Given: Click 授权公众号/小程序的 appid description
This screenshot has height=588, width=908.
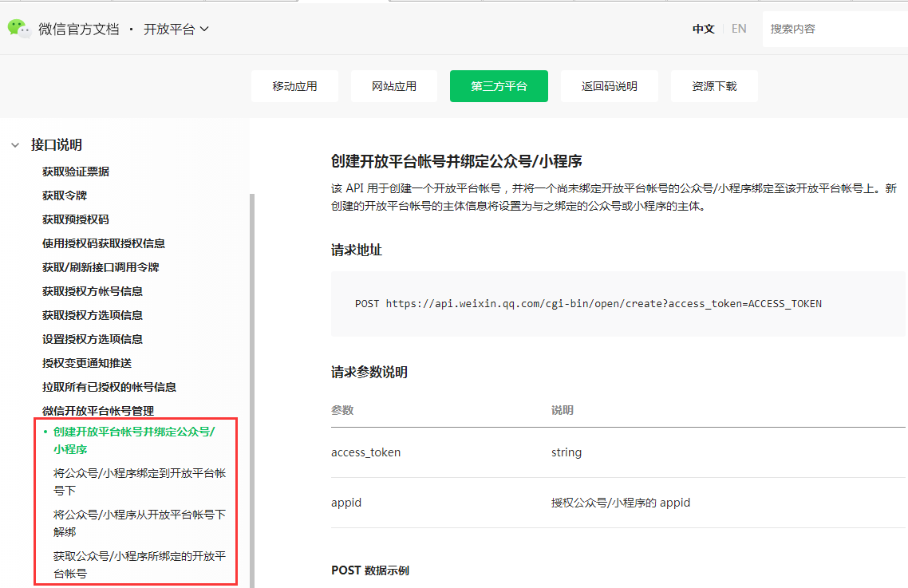Looking at the screenshot, I should 621,503.
